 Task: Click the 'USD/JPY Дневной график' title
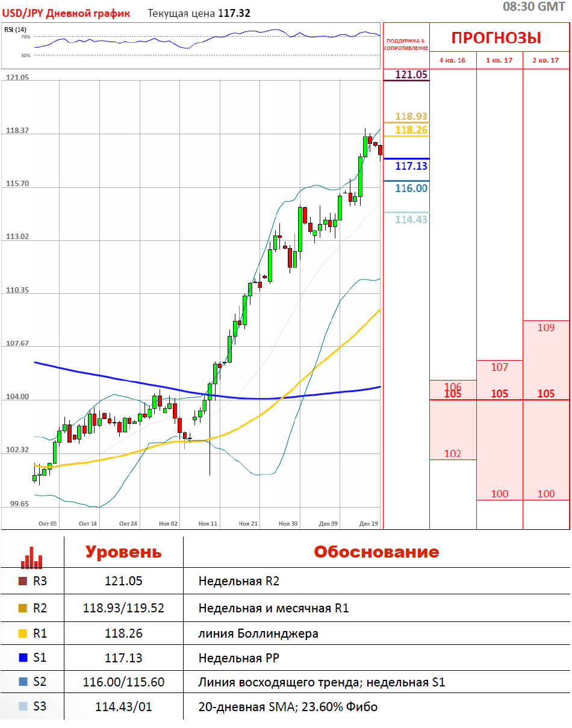[x=66, y=13]
